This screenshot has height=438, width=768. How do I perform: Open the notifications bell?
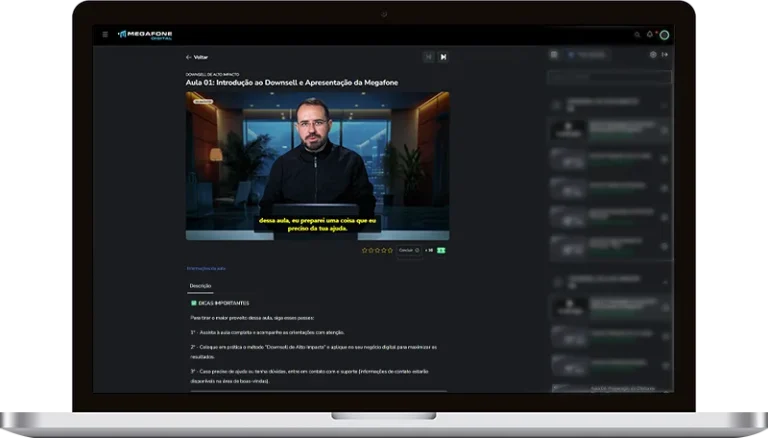coord(649,34)
